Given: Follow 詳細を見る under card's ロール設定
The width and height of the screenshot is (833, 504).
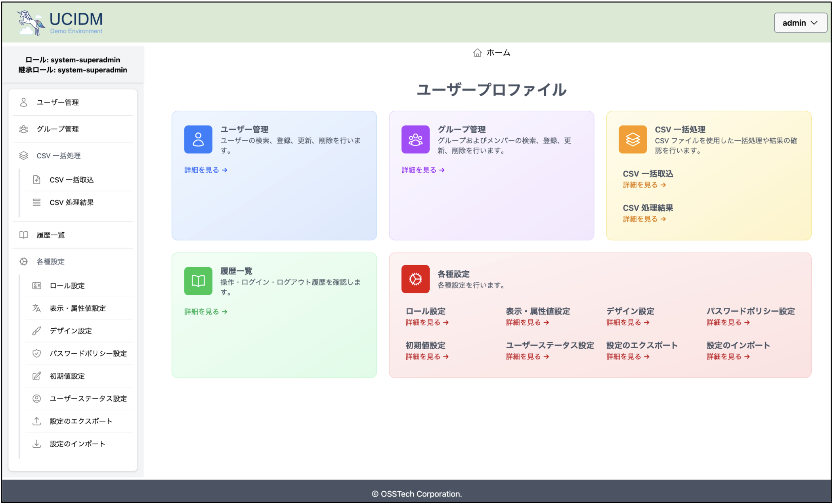Looking at the screenshot, I should 427,323.
